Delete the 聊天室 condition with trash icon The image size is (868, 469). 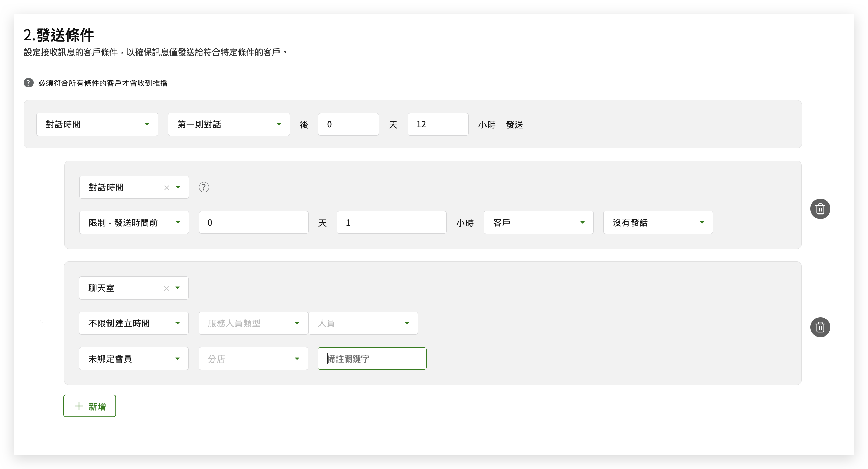pyautogui.click(x=820, y=327)
